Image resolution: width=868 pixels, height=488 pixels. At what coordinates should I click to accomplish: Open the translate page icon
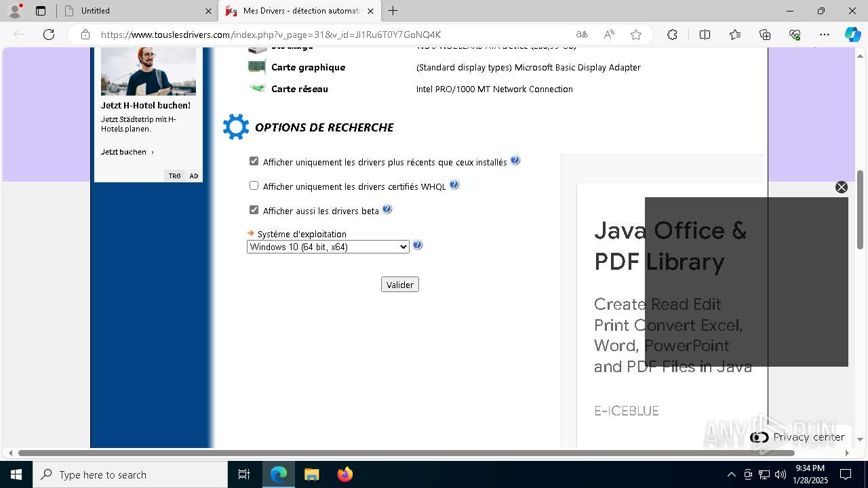(582, 35)
